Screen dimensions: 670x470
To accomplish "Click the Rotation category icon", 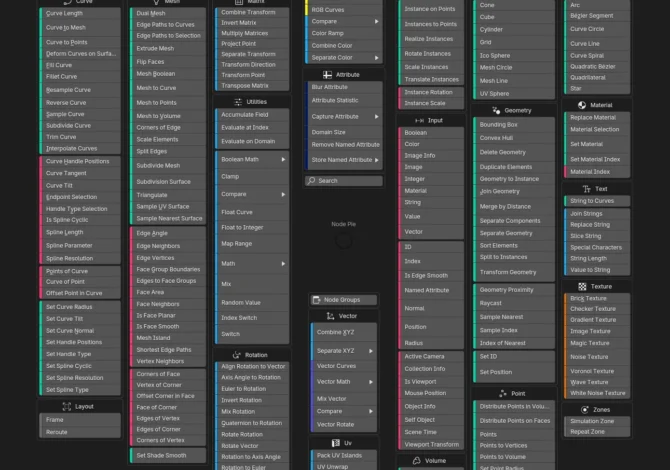I will tap(236, 355).
